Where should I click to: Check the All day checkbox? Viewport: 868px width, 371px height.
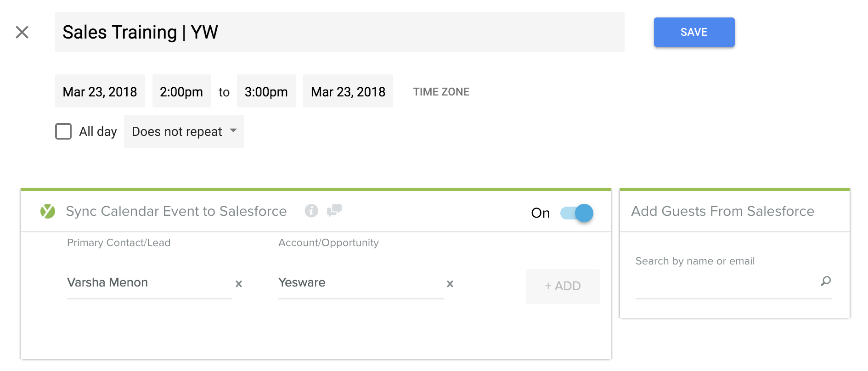coord(63,131)
